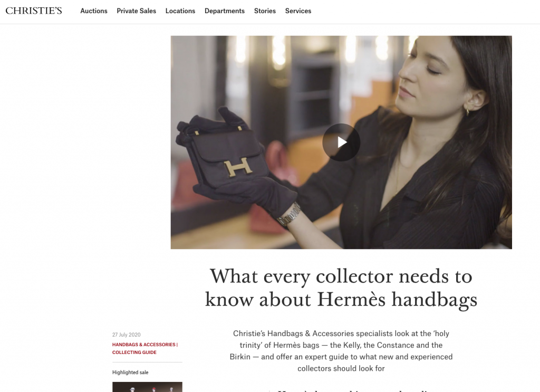Viewport: 540px width, 392px height.
Task: Select the article headline about Hermès handbags
Action: coord(341,288)
